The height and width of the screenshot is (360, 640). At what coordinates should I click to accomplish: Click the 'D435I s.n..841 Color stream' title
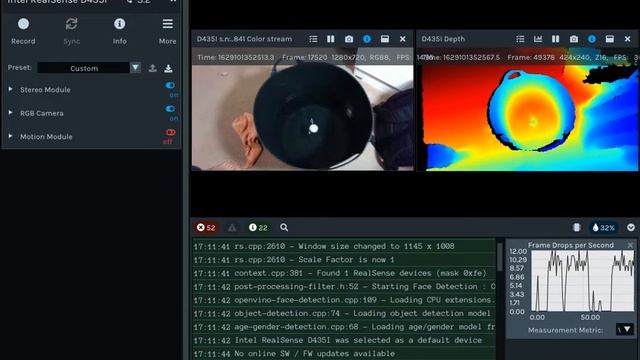tap(244, 39)
